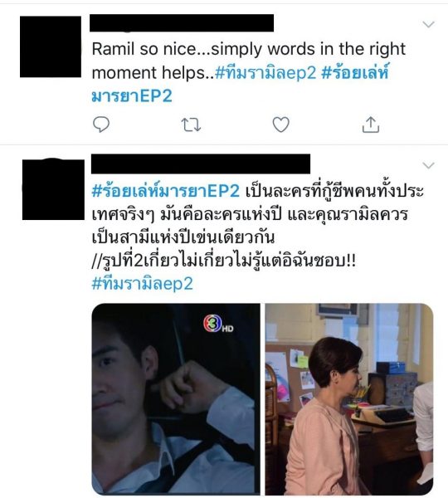Retweet the Ramil so nice tweet
Screen dimensions: 448x498
pos(191,124)
